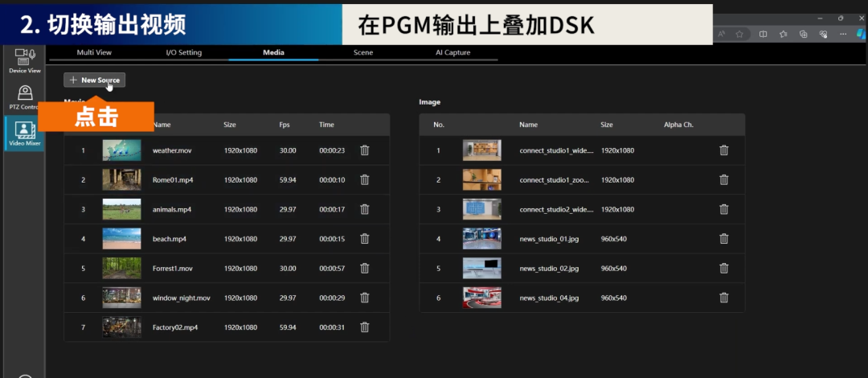Delete Factory02.mp4 with its trash icon

pyautogui.click(x=365, y=327)
